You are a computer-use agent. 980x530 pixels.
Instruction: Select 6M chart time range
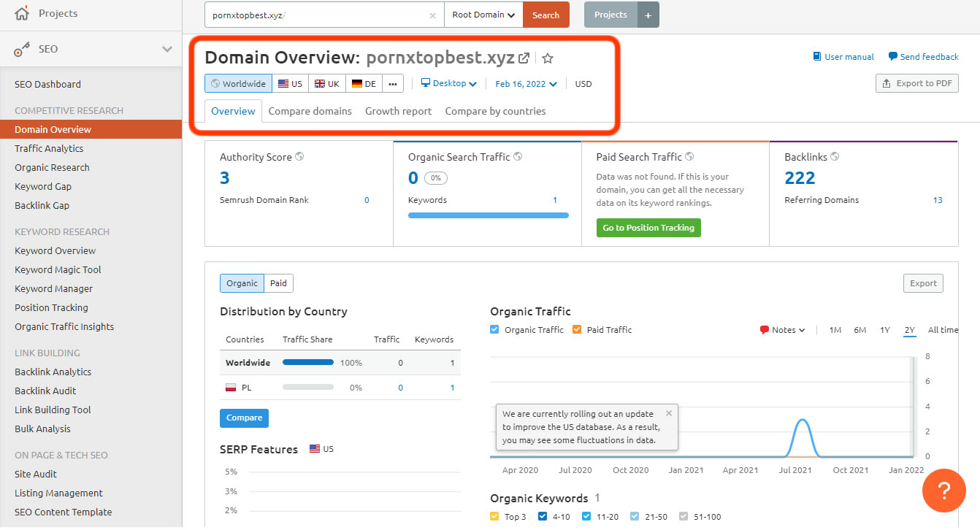click(860, 330)
